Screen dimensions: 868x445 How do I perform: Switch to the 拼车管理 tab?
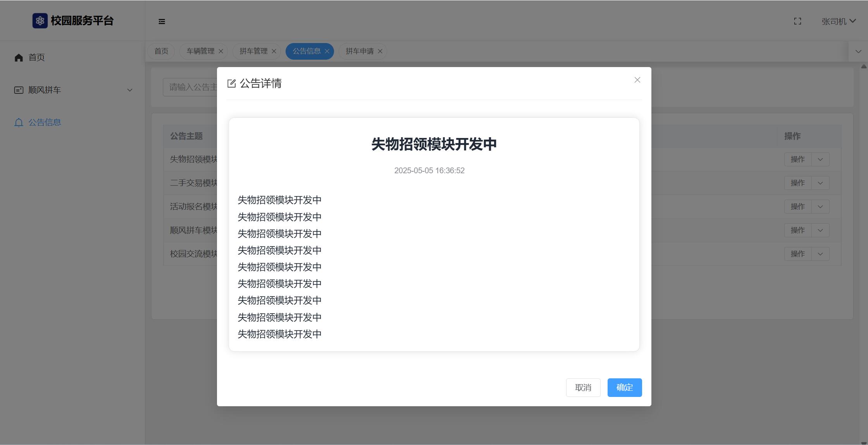tap(253, 51)
